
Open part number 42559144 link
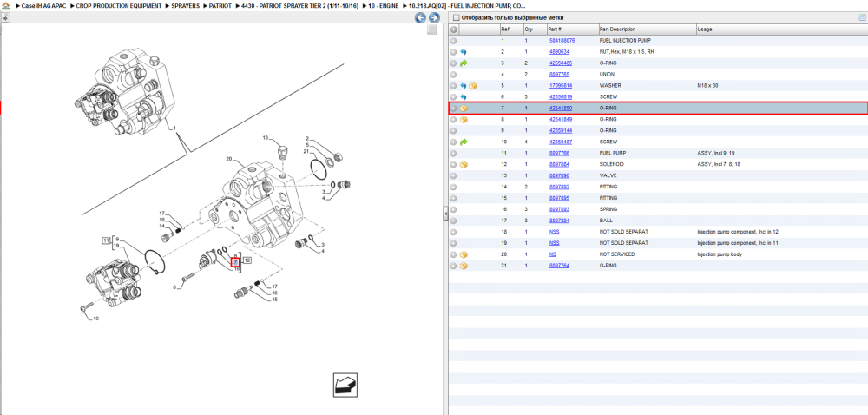point(560,130)
